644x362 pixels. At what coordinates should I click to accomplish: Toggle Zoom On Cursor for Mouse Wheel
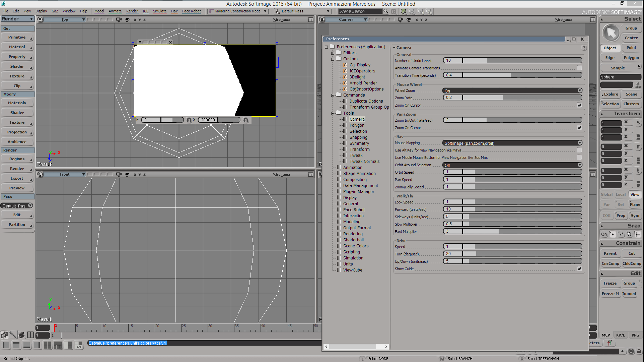579,105
